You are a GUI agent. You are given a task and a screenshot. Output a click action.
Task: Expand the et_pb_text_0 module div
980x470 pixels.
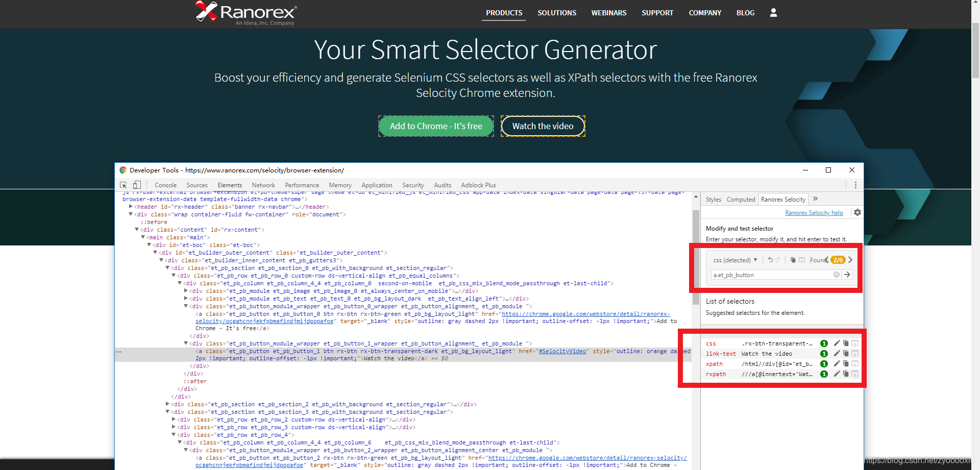tap(186, 299)
